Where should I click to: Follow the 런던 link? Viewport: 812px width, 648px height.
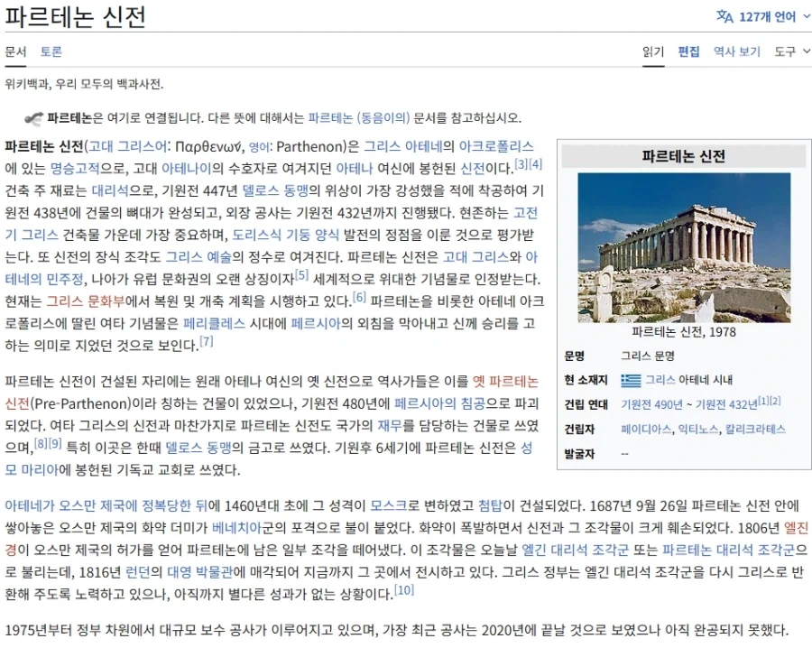tap(137, 572)
